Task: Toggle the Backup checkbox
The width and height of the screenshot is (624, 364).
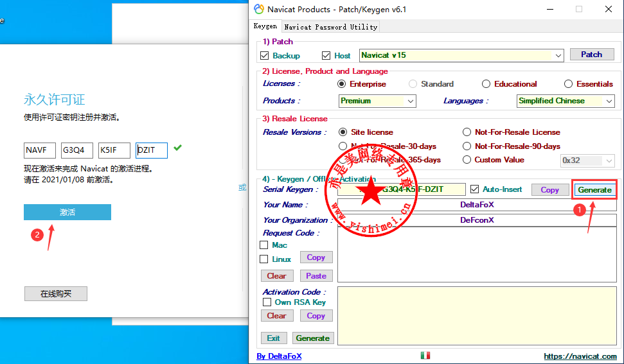Action: pyautogui.click(x=264, y=56)
